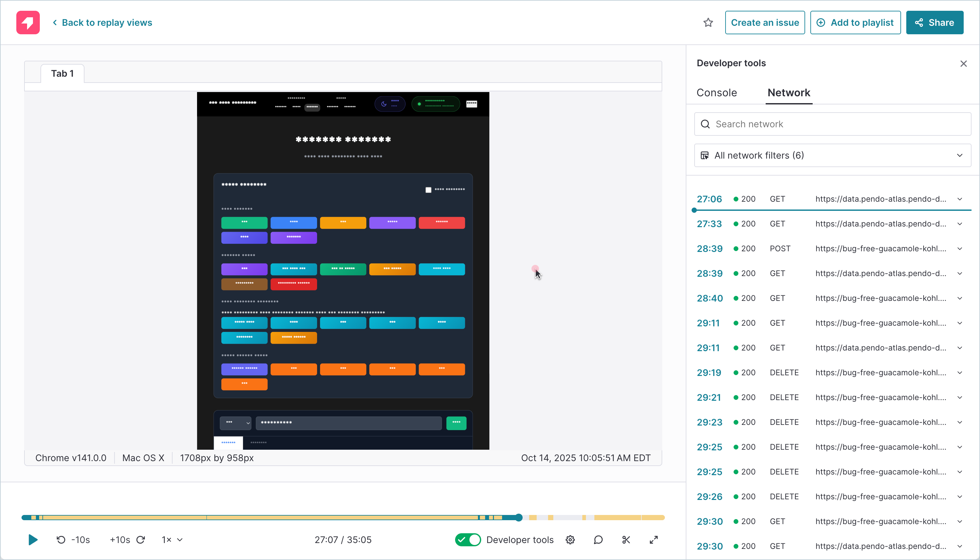The image size is (980, 560).
Task: Click the moon icon pill in replay header
Action: tap(390, 104)
